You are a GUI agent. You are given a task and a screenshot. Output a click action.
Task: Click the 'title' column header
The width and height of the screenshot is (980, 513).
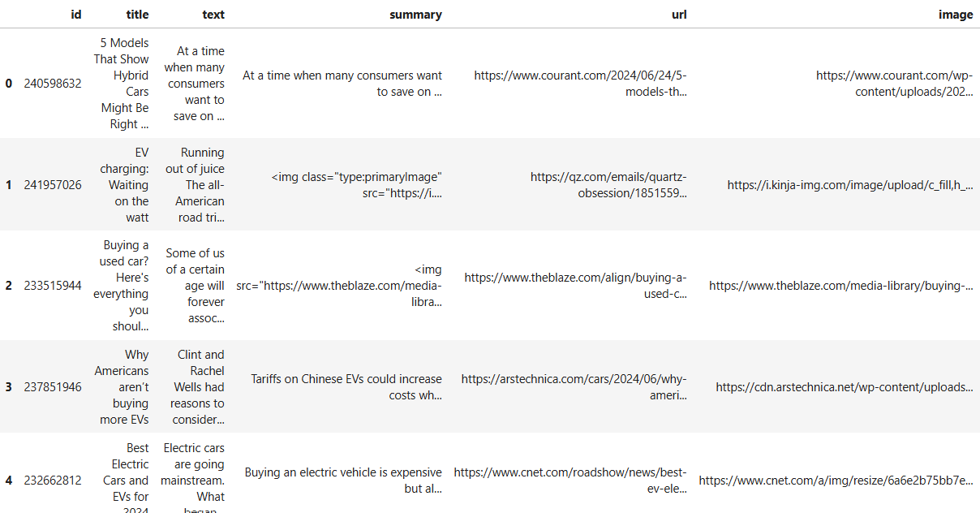pos(137,15)
